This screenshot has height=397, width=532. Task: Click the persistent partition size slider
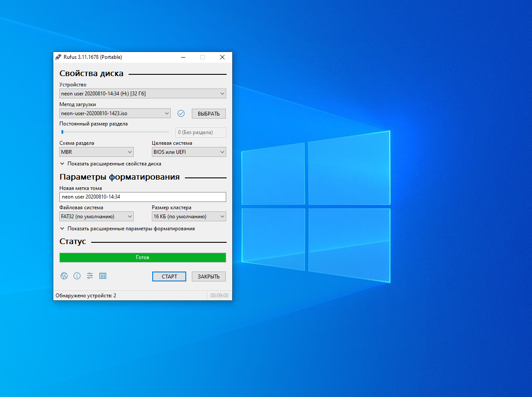[114, 132]
